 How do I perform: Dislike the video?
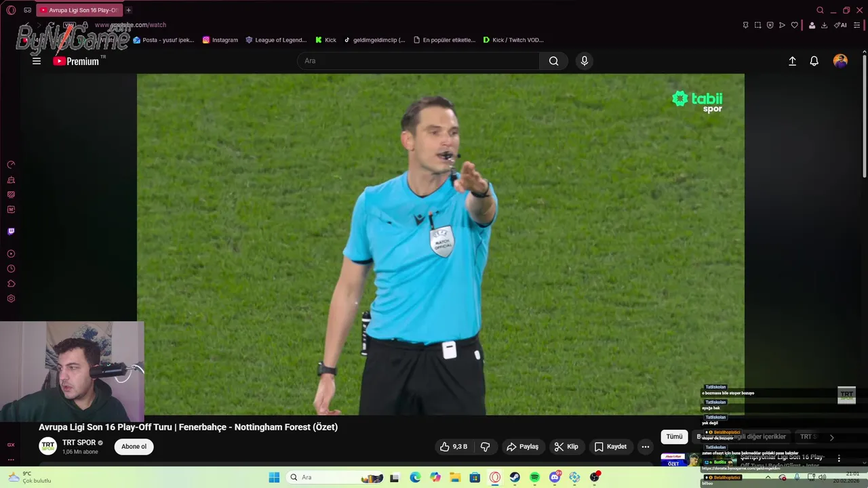click(486, 447)
